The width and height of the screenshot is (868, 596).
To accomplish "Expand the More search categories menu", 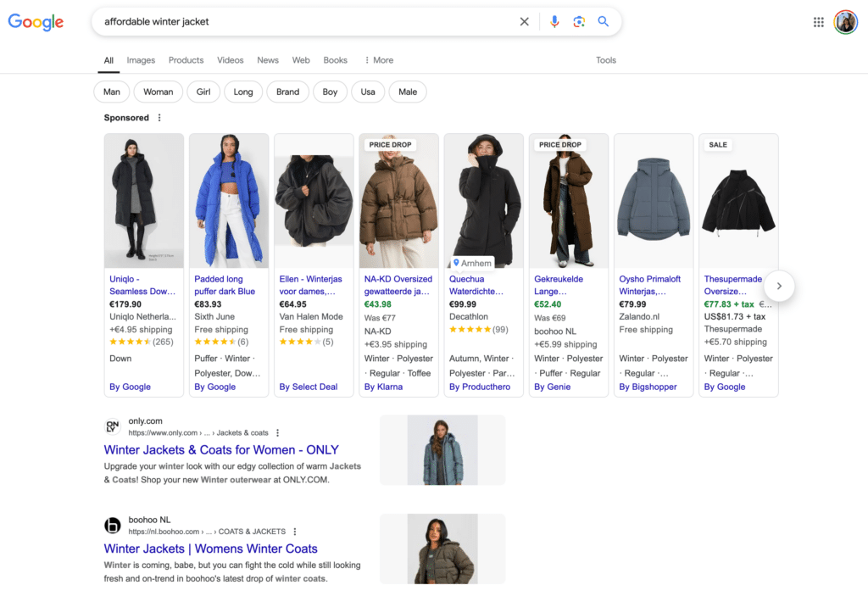I will pyautogui.click(x=379, y=60).
